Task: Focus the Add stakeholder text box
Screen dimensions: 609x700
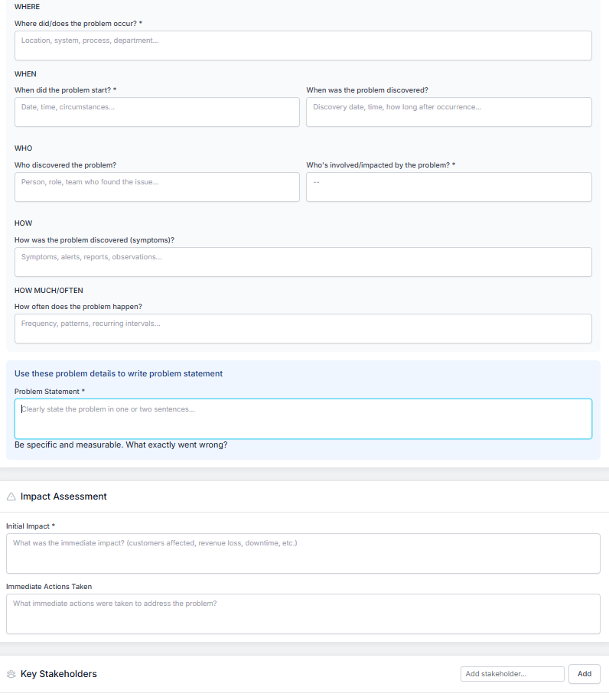Action: [512, 674]
